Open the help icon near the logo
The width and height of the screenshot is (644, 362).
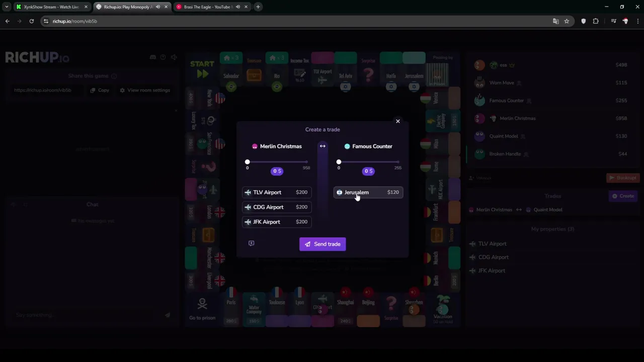163,57
